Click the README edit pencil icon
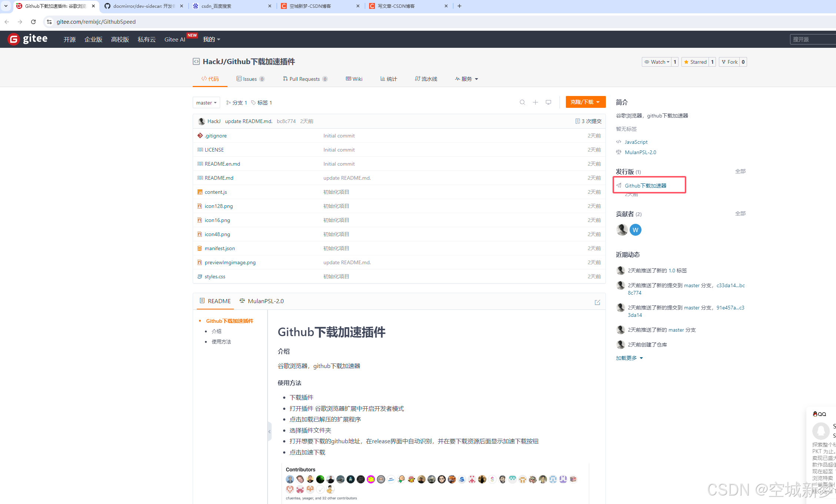The width and height of the screenshot is (836, 504). [x=597, y=302]
